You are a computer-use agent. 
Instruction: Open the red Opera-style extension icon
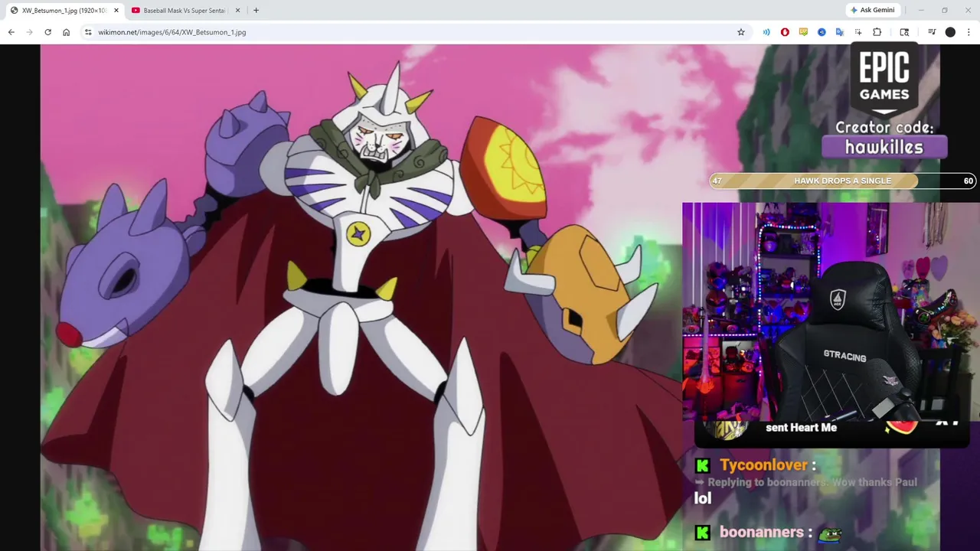pyautogui.click(x=785, y=32)
